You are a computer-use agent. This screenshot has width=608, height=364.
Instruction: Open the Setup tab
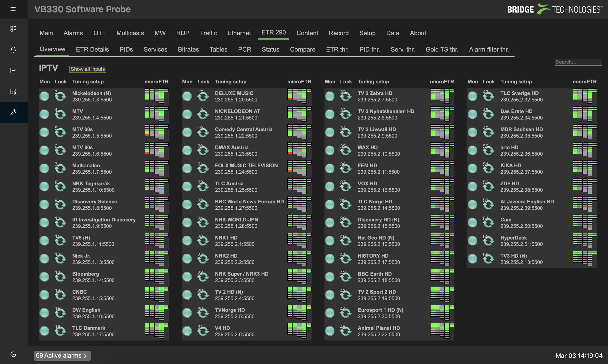pos(367,33)
